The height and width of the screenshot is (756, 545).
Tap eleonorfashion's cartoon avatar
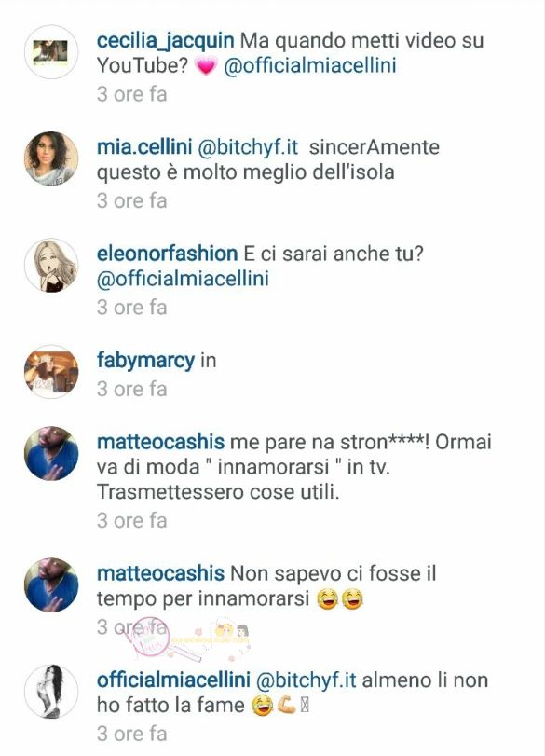[x=51, y=265]
